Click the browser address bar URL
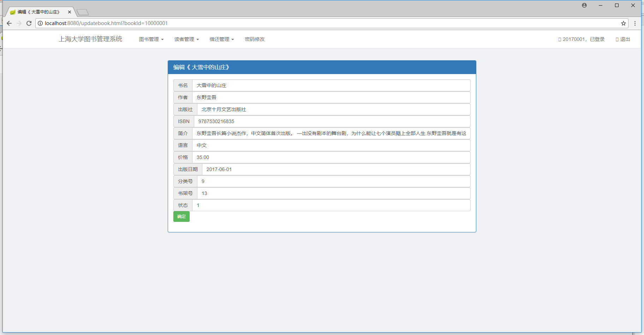644x335 pixels. click(x=318, y=23)
